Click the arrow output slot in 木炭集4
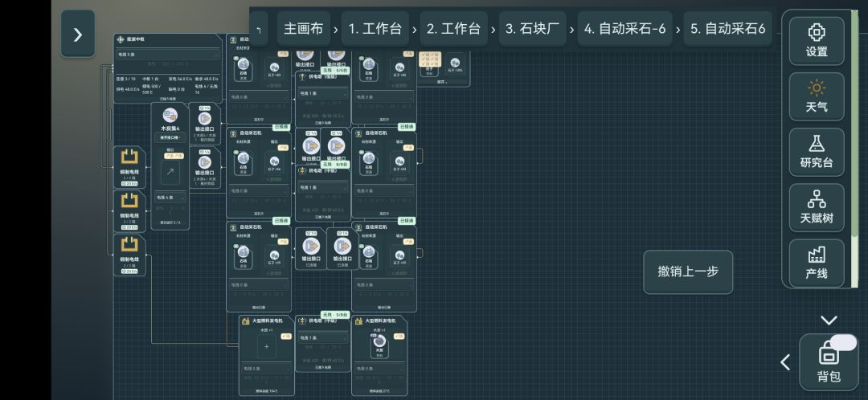 point(170,172)
